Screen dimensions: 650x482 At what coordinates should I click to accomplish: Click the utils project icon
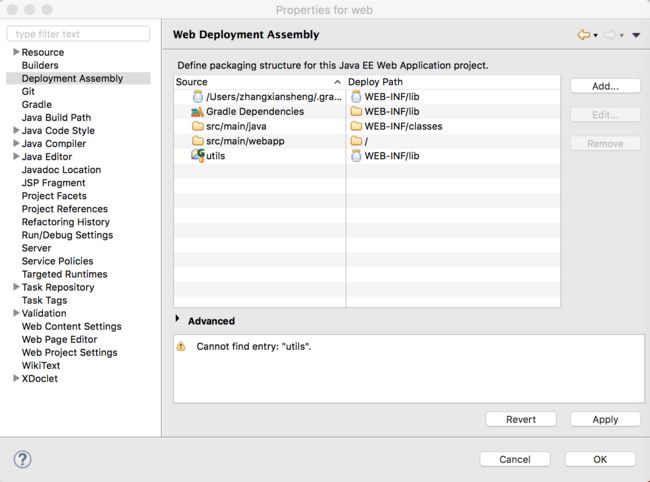coord(197,156)
